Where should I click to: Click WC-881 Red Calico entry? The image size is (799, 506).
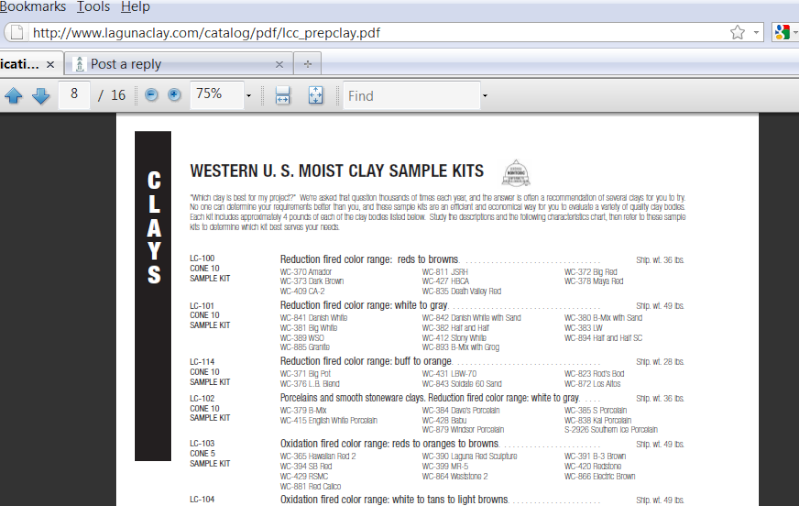(310, 486)
